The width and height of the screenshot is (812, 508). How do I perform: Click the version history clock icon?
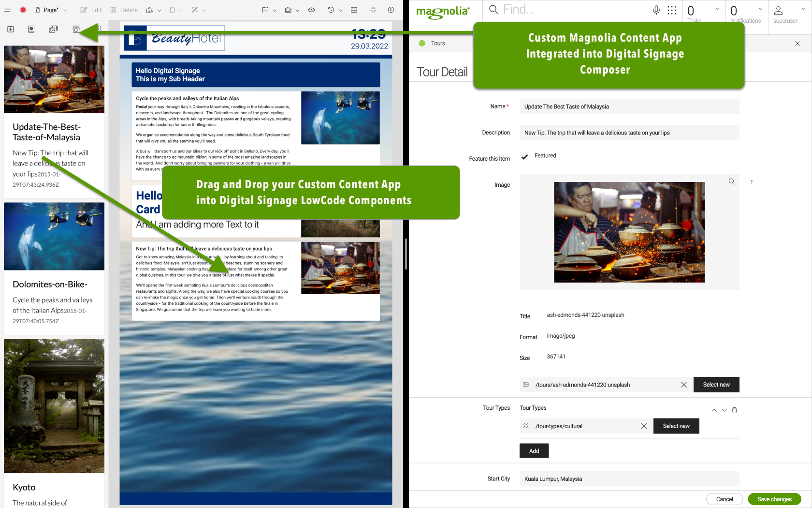point(331,10)
